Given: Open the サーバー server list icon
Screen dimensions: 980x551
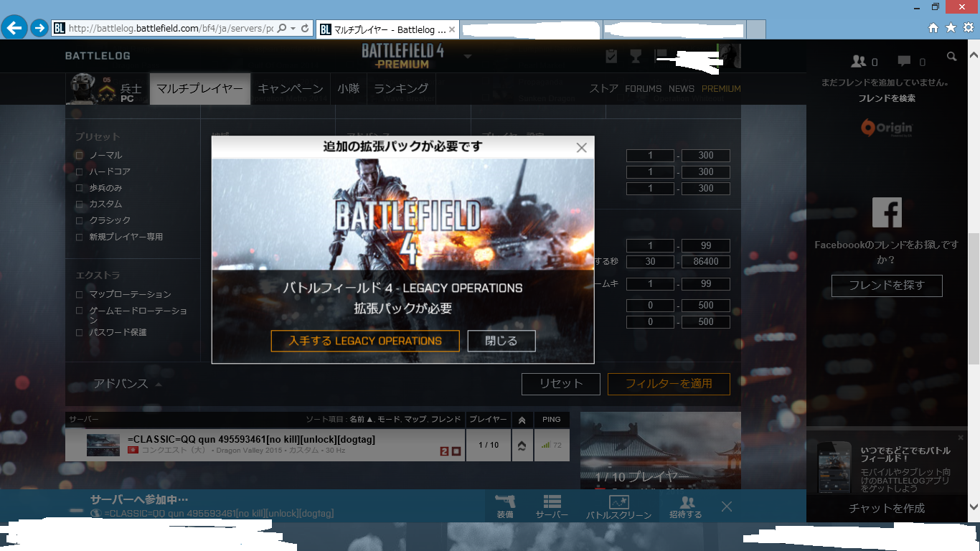Looking at the screenshot, I should [552, 501].
